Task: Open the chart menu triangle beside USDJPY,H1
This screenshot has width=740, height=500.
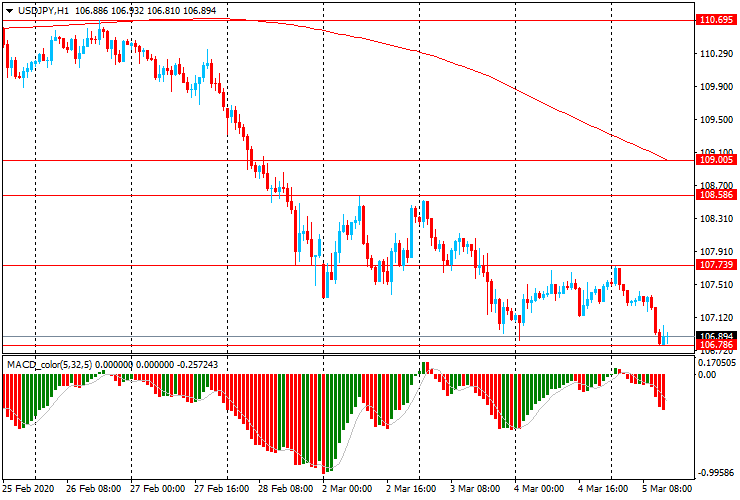Action: tap(9, 11)
